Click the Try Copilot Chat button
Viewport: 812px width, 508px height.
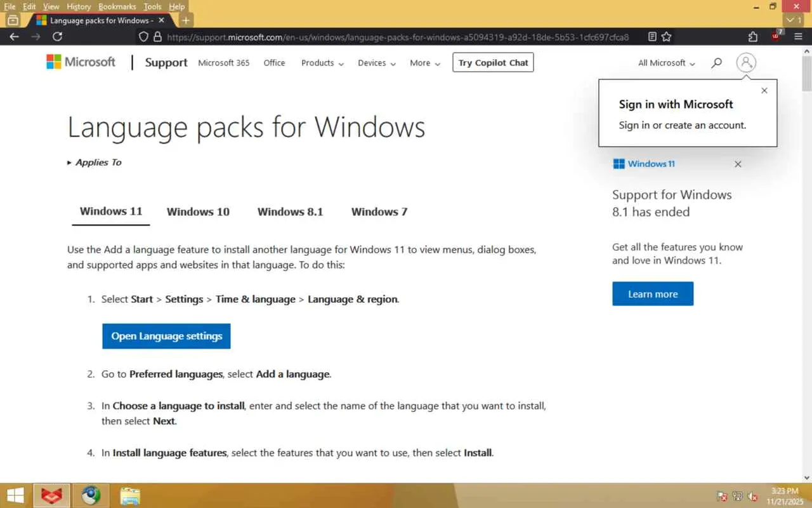click(493, 63)
